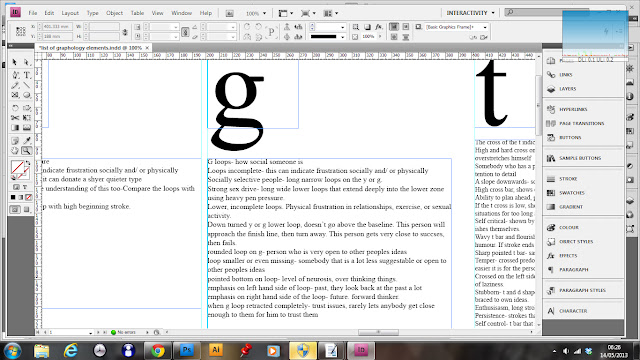Open the Interactivity workspace switcher

pyautogui.click(x=470, y=13)
